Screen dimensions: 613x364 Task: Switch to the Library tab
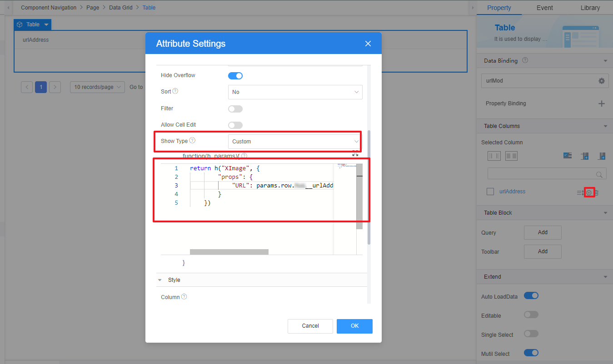pos(590,8)
